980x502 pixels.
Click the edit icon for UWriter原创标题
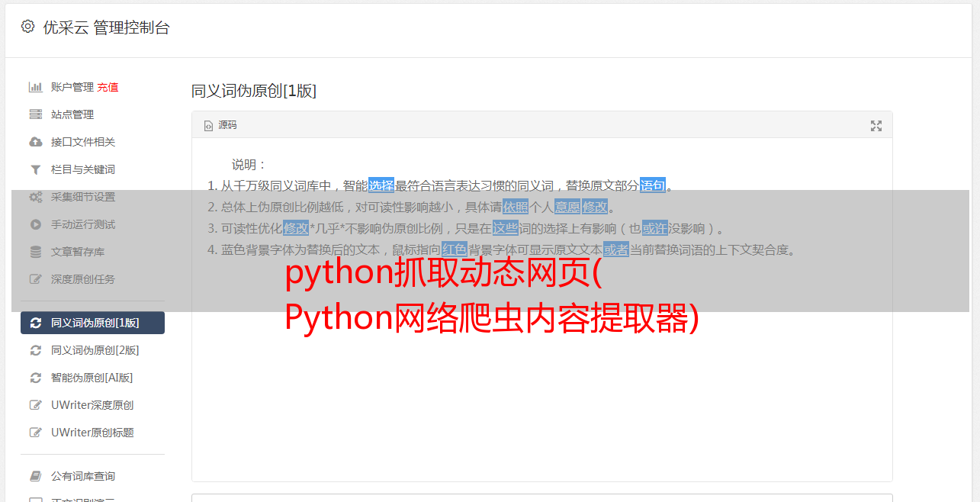point(35,433)
